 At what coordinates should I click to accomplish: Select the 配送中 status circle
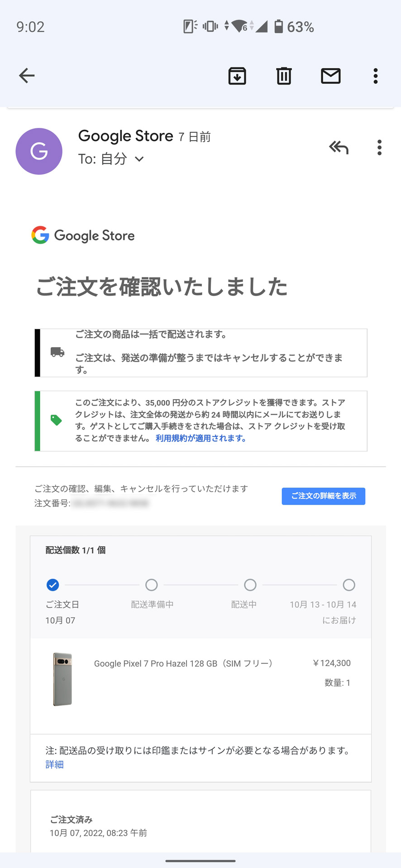[x=250, y=585]
